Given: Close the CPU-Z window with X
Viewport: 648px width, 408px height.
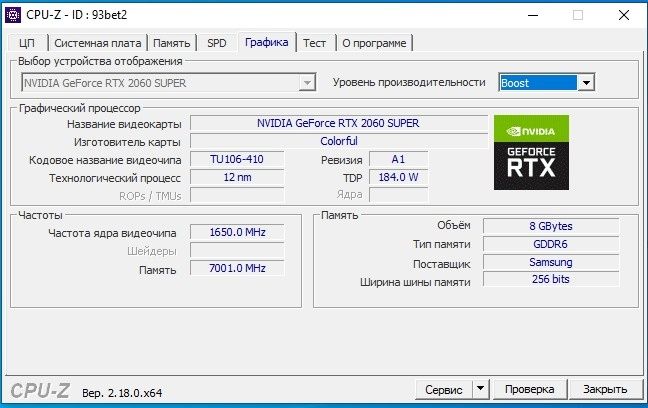Looking at the screenshot, I should point(624,15).
